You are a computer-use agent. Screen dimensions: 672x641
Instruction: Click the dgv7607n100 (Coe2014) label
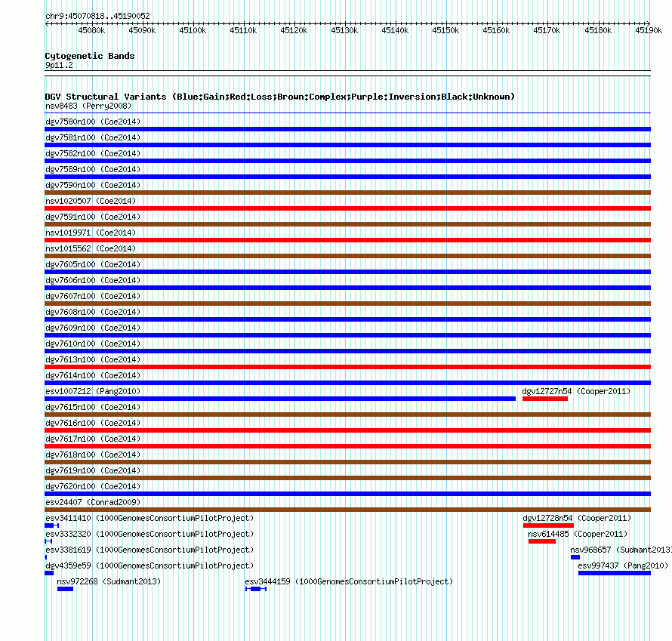pos(93,296)
